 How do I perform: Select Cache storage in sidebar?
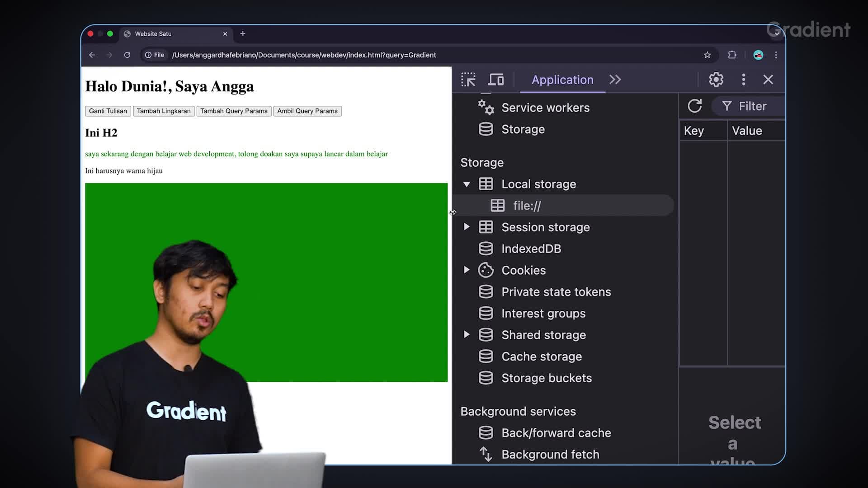point(541,356)
